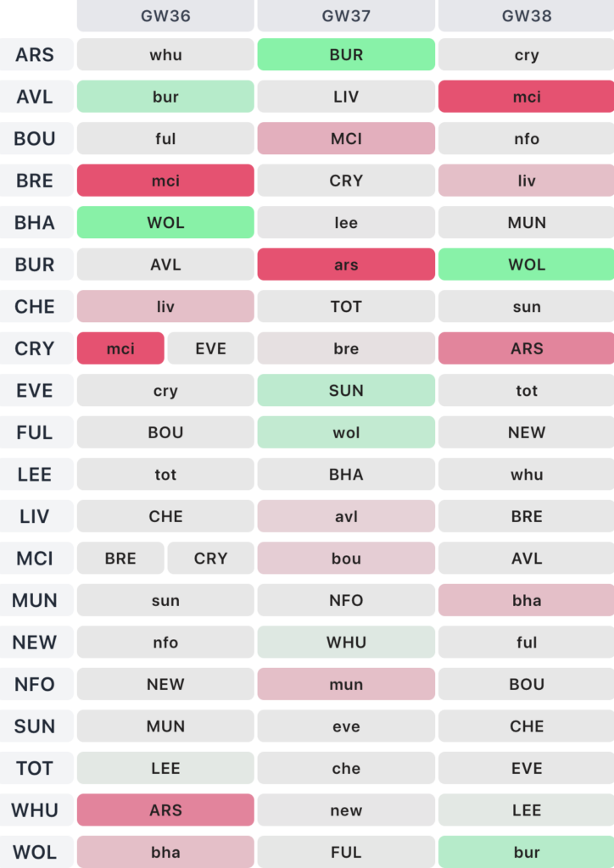
Task: Click the WOL team row label
Action: pyautogui.click(x=35, y=852)
